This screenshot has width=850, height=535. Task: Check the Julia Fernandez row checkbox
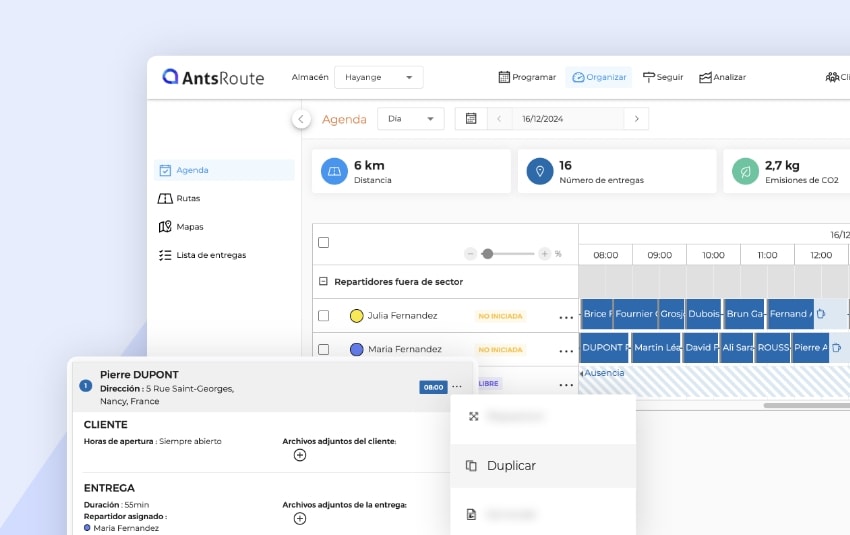point(323,316)
